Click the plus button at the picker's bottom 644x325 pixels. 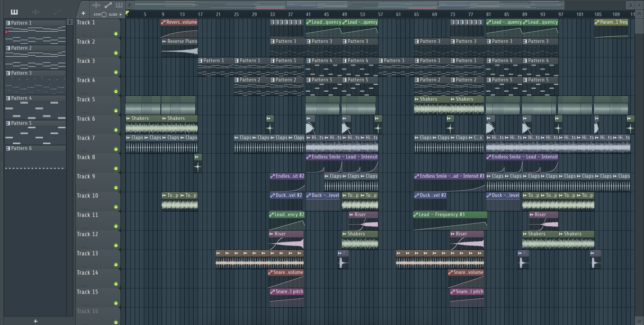pyautogui.click(x=36, y=321)
